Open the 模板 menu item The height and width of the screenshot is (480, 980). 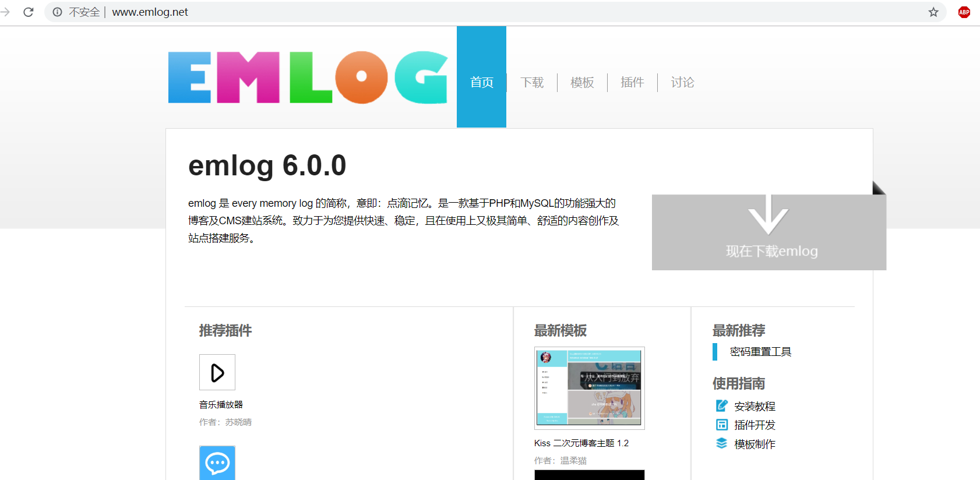[582, 83]
